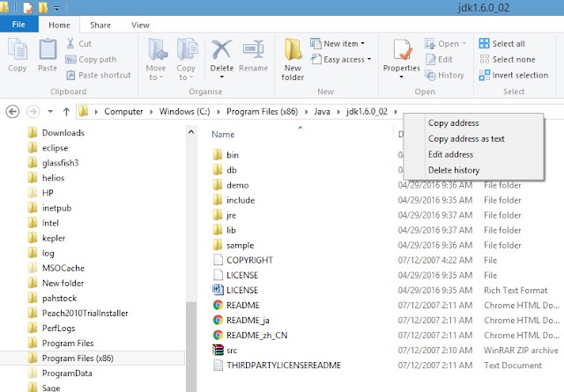Sort by the Name column header
Screen dimensions: 564x392
pyautogui.click(x=223, y=135)
